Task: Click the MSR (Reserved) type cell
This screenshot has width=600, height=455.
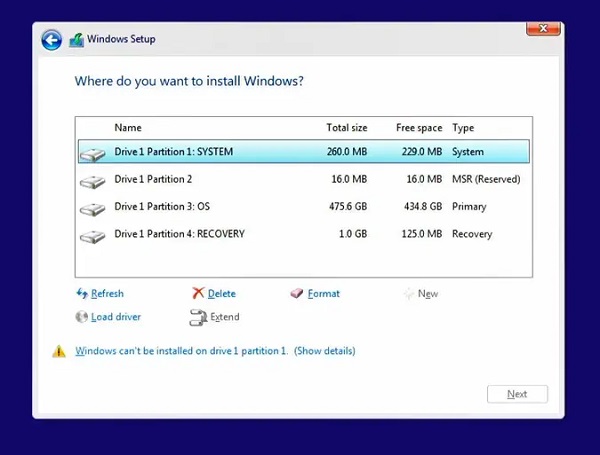Action: (486, 179)
